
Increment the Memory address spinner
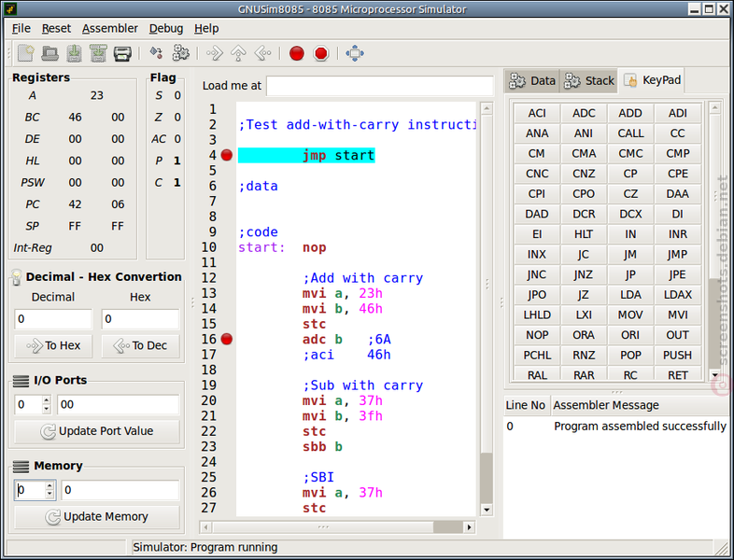click(x=49, y=485)
